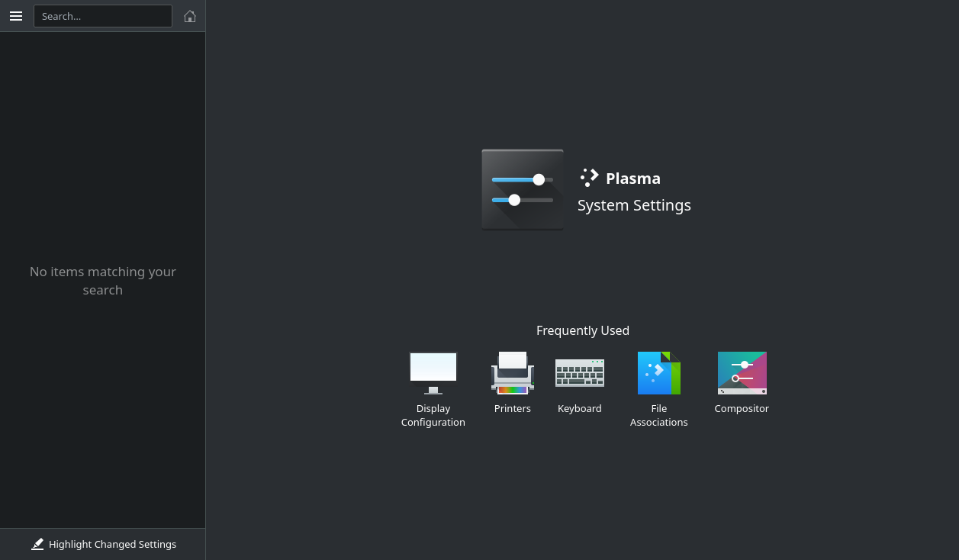The width and height of the screenshot is (959, 560).
Task: Click the Compositor text label
Action: (x=742, y=409)
